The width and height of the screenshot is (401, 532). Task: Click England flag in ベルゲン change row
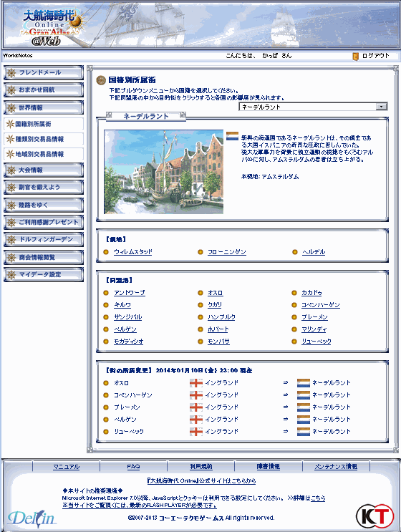[196, 420]
